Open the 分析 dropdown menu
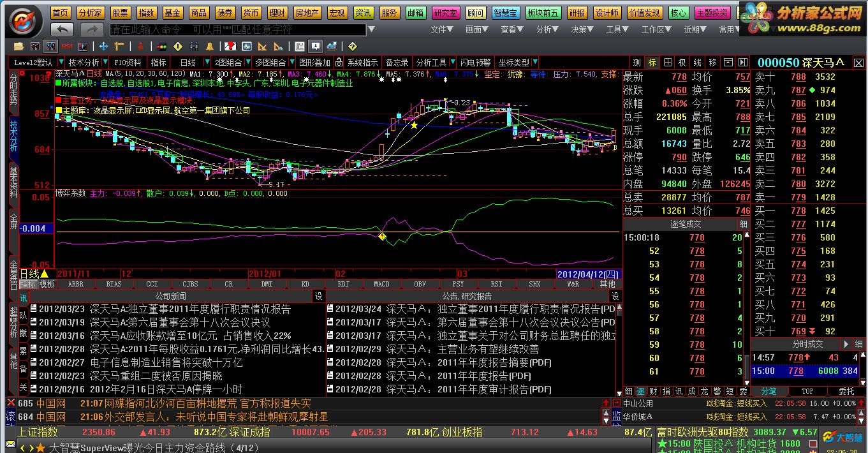Viewport: 868px width, 453px height. 547,29
